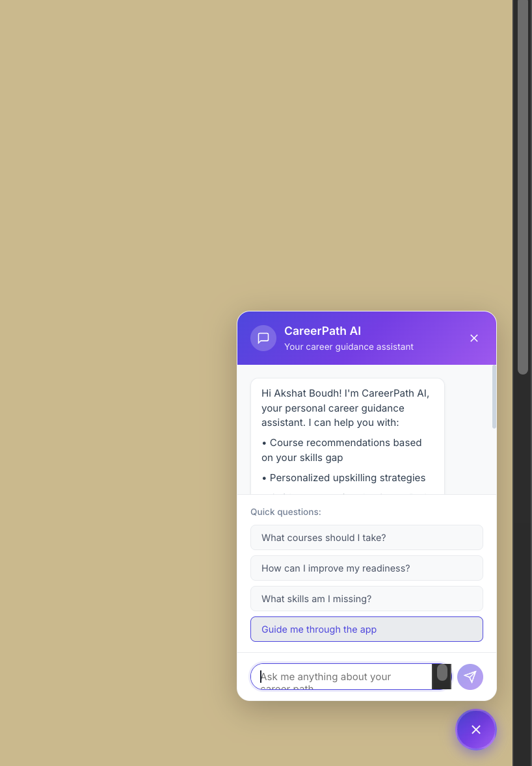The image size is (532, 766).
Task: Click the page's vertical scrollbar thumb
Action: tap(523, 187)
